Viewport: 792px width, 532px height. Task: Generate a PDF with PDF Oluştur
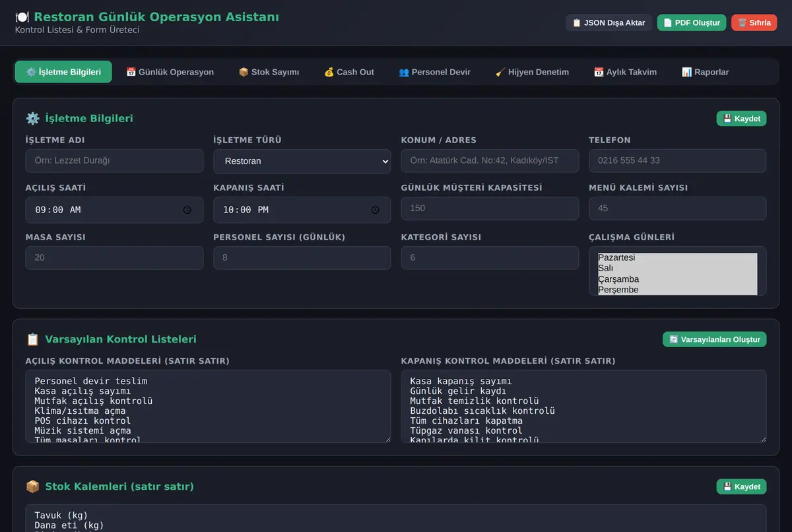[692, 23]
